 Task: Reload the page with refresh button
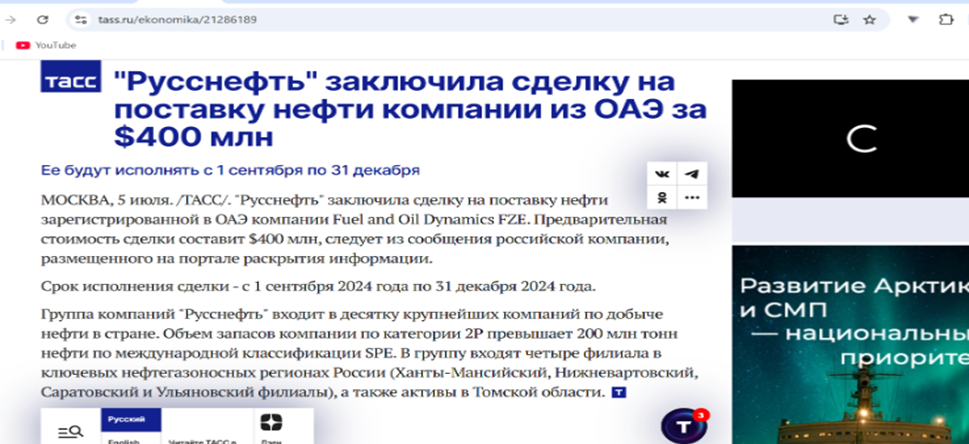(42, 19)
